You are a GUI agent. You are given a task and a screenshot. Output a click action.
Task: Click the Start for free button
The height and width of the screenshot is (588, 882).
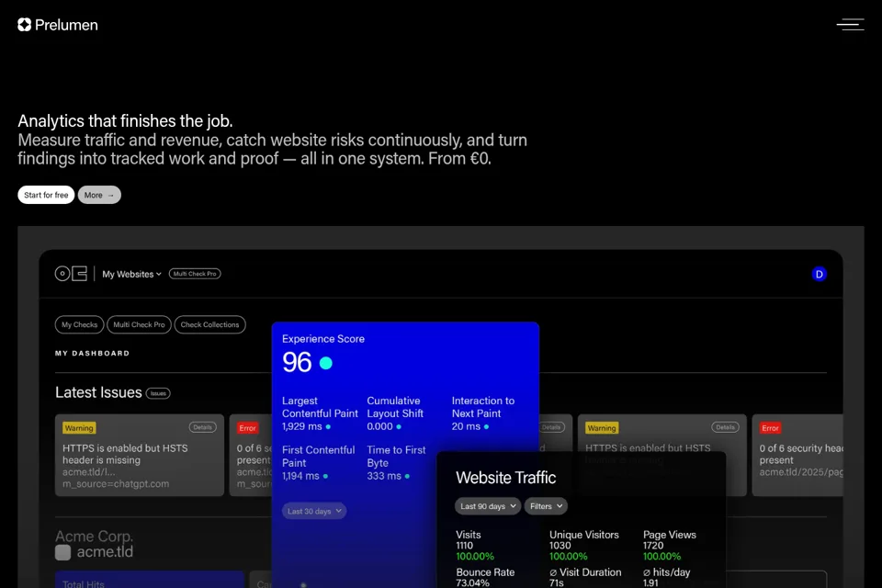46,195
